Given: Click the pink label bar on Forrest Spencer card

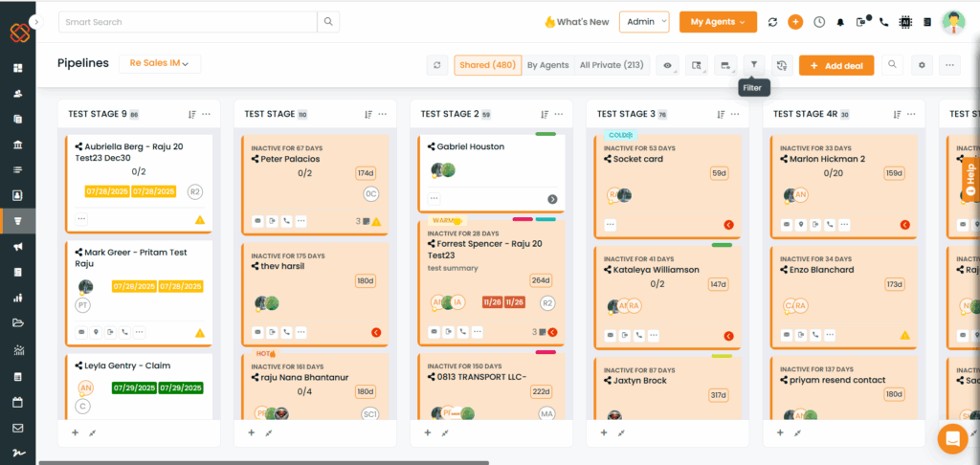Looking at the screenshot, I should click(x=523, y=219).
